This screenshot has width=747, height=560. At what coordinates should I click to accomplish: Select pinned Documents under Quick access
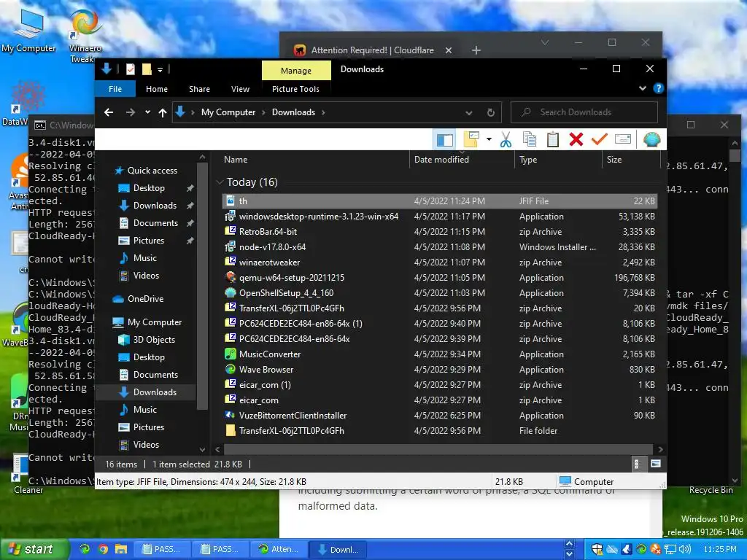click(155, 223)
